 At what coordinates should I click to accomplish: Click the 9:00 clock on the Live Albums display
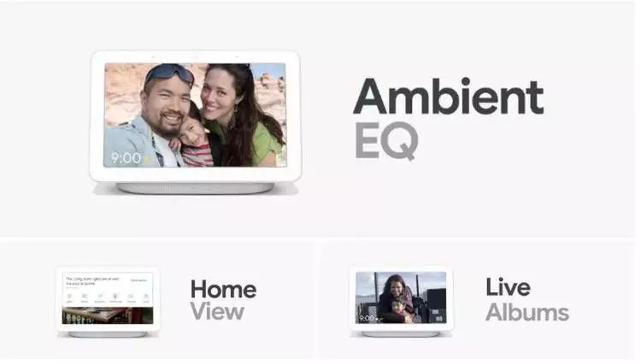pyautogui.click(x=367, y=318)
